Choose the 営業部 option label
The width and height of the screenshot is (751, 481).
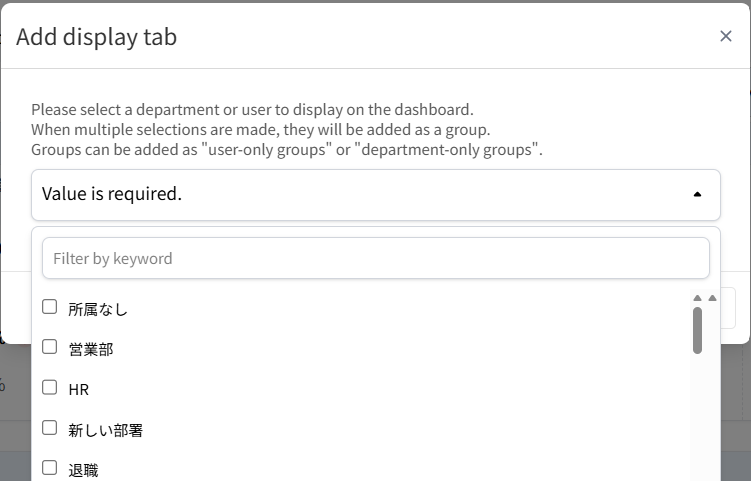tap(91, 349)
